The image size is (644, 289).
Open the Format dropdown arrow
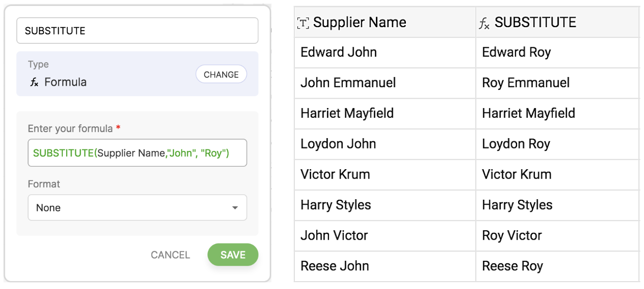point(235,208)
